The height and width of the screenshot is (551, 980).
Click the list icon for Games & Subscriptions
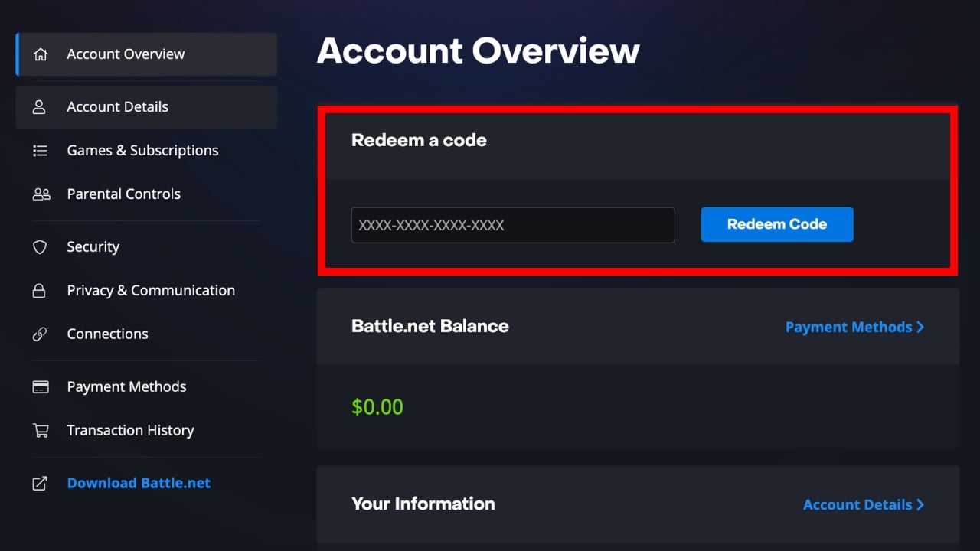[41, 151]
